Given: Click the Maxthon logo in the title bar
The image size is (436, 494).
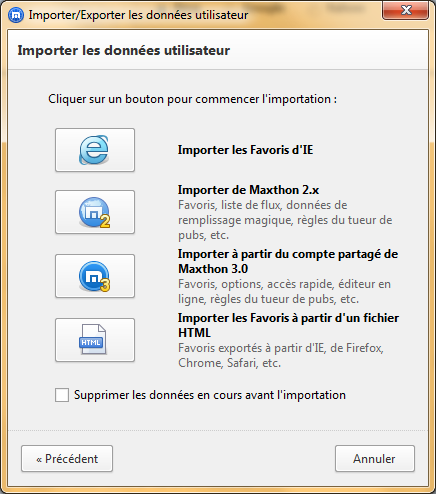Looking at the screenshot, I should (x=16, y=15).
